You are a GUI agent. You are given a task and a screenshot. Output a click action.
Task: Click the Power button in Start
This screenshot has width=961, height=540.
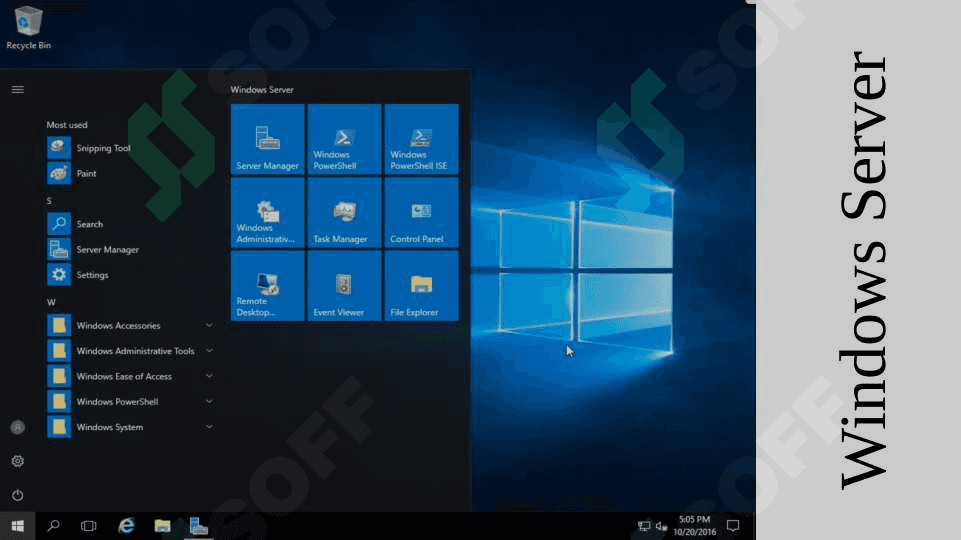pos(18,495)
